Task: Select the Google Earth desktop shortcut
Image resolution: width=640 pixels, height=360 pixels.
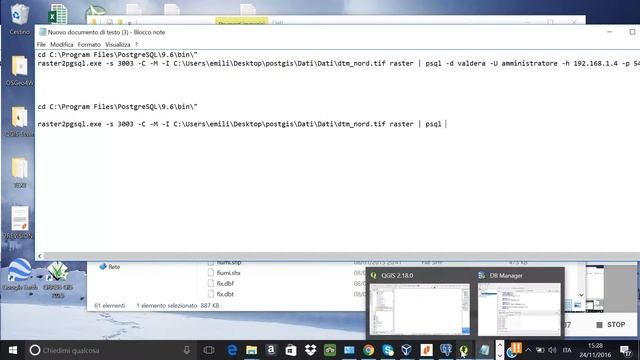Action: tap(20, 274)
